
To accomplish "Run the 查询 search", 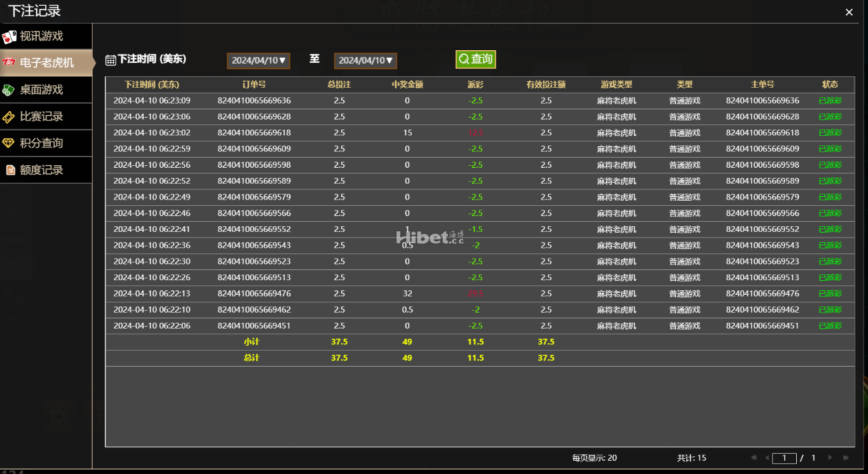I will pyautogui.click(x=475, y=59).
